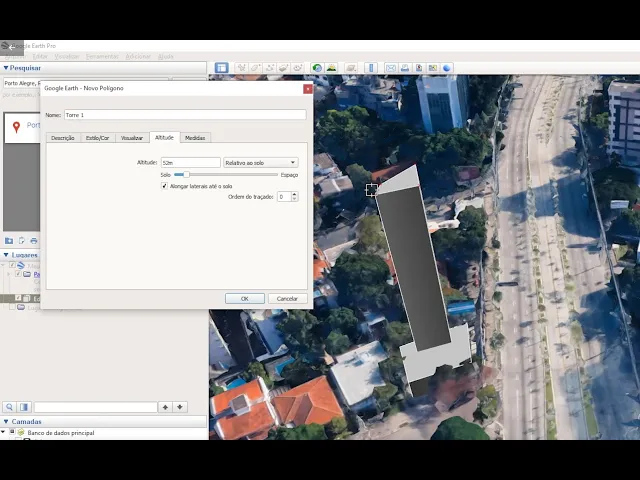The width and height of the screenshot is (640, 480).
Task: Select the Altitude tab
Action: pos(164,138)
